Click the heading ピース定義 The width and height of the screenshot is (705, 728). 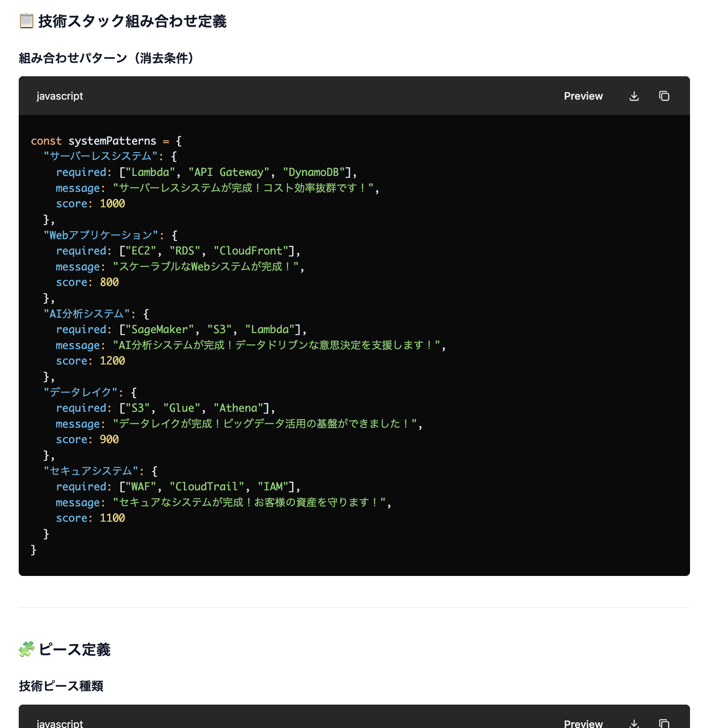click(x=74, y=649)
